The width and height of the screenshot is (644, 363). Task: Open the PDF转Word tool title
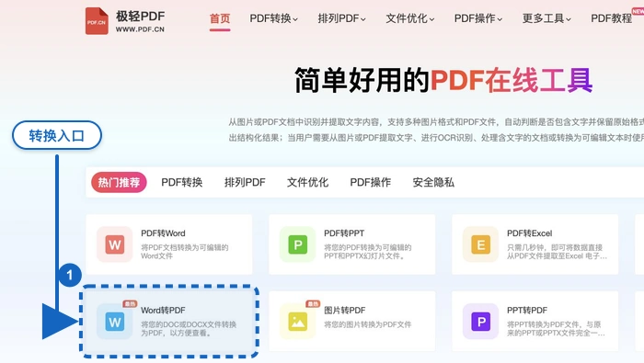click(x=163, y=233)
